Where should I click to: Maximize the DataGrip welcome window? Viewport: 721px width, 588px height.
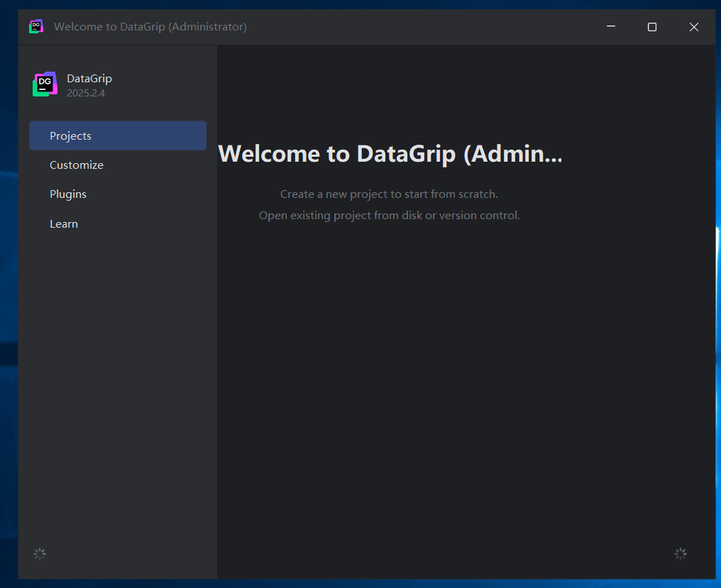pos(652,27)
